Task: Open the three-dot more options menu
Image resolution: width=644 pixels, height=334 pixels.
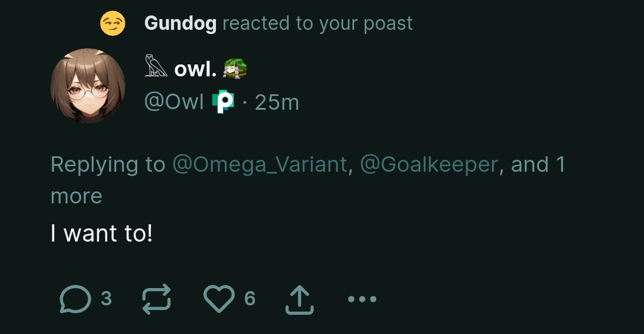Action: (361, 299)
